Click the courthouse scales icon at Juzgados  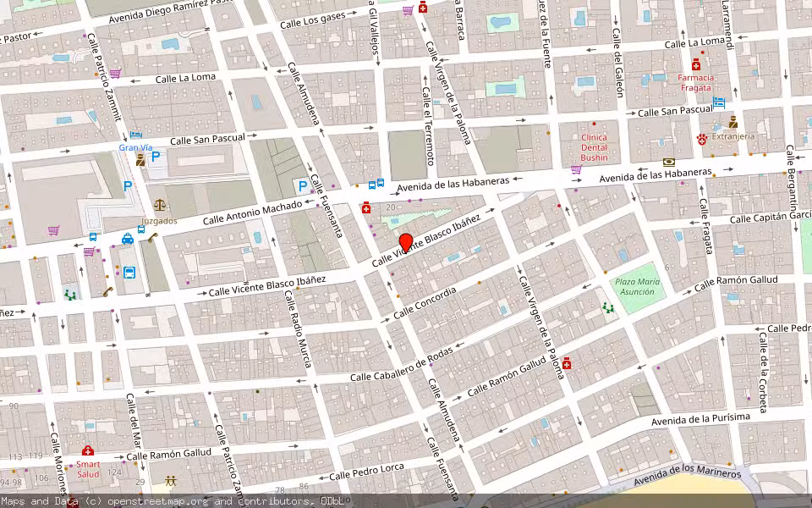point(160,205)
